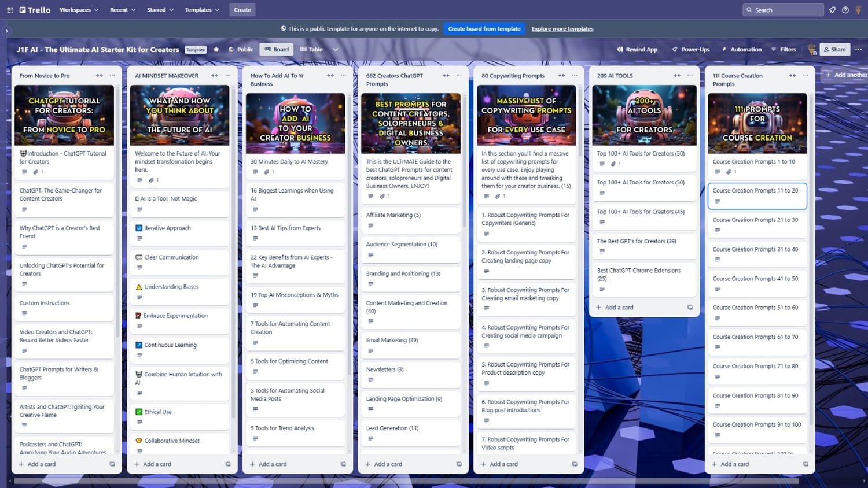Open the ChatGPT Tutorial for Creators cover card
The height and width of the screenshot is (488, 868).
64,116
